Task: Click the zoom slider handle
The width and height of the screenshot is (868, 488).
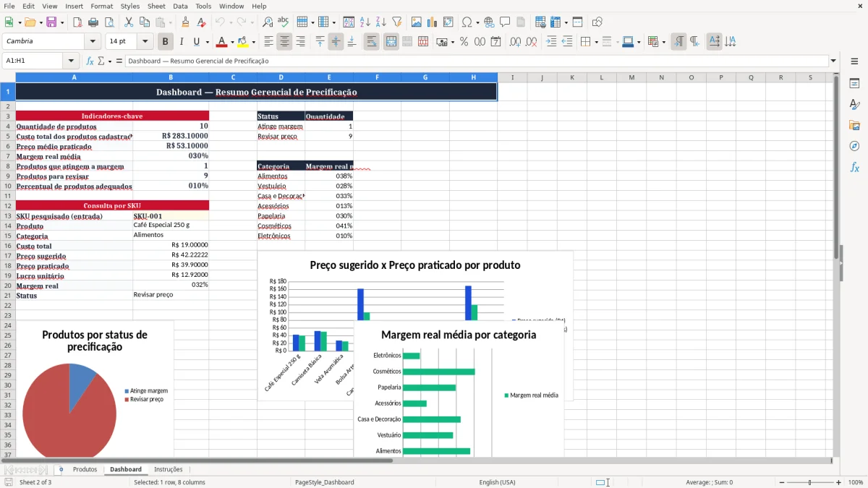Action: 810,482
